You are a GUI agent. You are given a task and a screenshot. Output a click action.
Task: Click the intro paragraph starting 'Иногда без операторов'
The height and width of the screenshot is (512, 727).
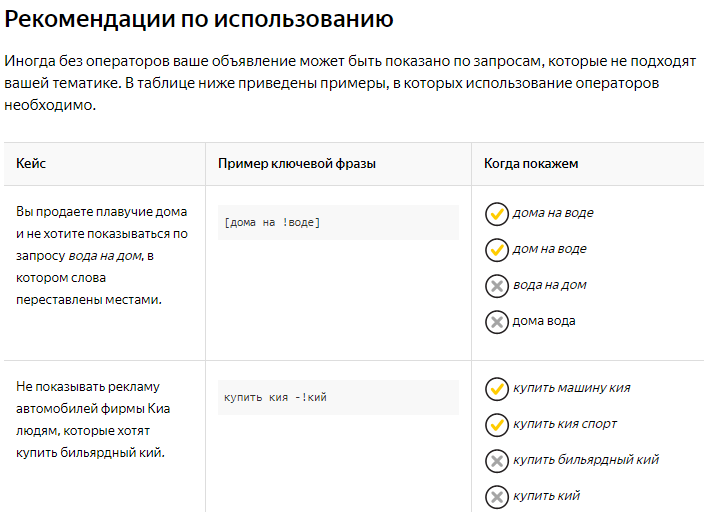click(x=350, y=83)
